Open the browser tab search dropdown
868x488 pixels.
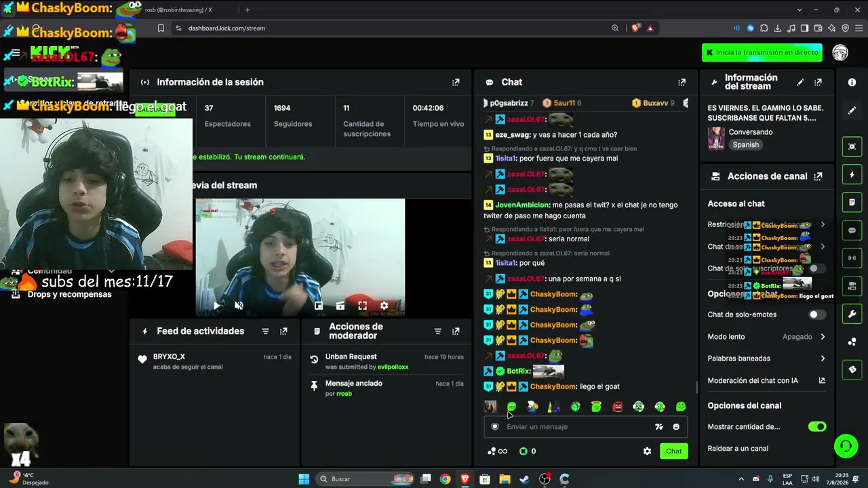point(800,9)
